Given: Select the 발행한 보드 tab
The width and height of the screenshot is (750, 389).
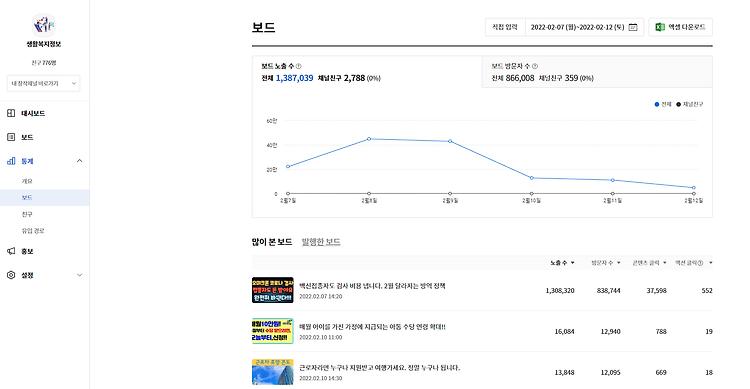Looking at the screenshot, I should pyautogui.click(x=321, y=242).
